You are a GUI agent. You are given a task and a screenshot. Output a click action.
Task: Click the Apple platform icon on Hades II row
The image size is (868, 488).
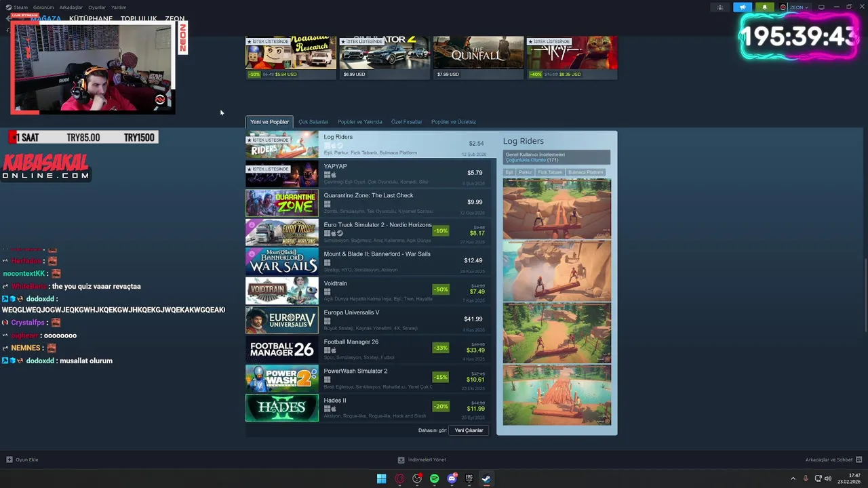(334, 409)
